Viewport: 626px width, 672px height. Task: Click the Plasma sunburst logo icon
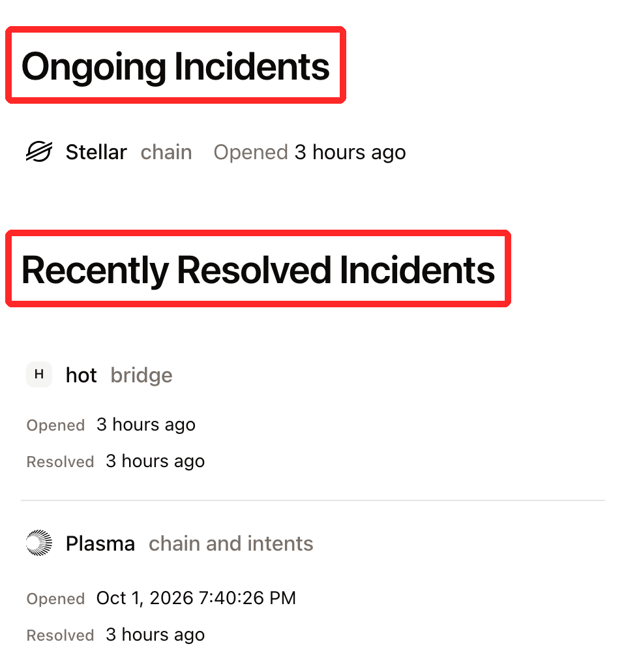click(x=39, y=543)
